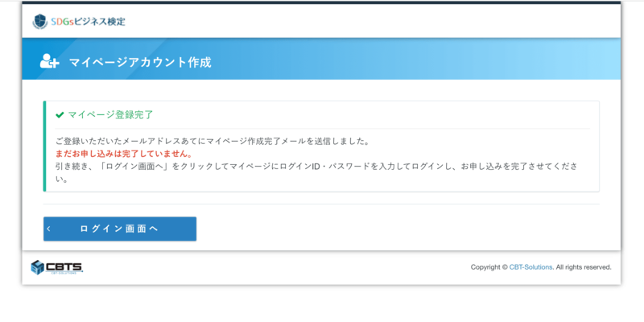Click the ログイン画面へ button
Image resolution: width=644 pixels, height=322 pixels.
point(119,229)
